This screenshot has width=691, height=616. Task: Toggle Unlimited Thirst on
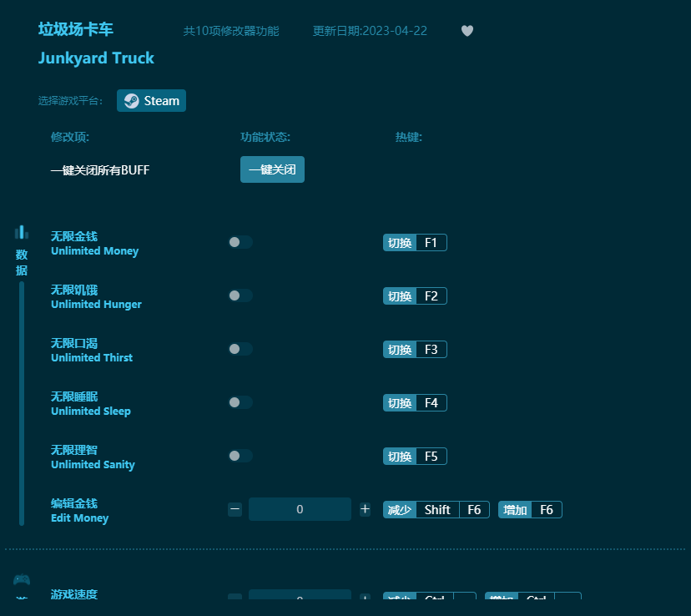(x=240, y=349)
